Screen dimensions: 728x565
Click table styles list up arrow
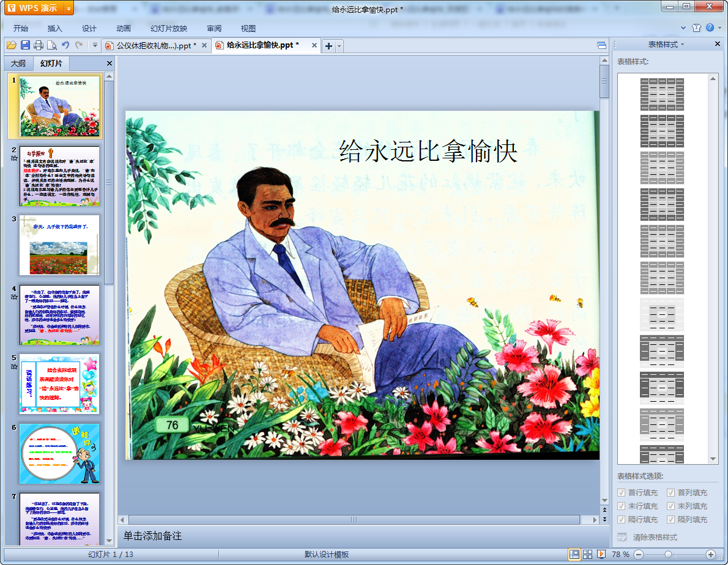click(x=713, y=78)
